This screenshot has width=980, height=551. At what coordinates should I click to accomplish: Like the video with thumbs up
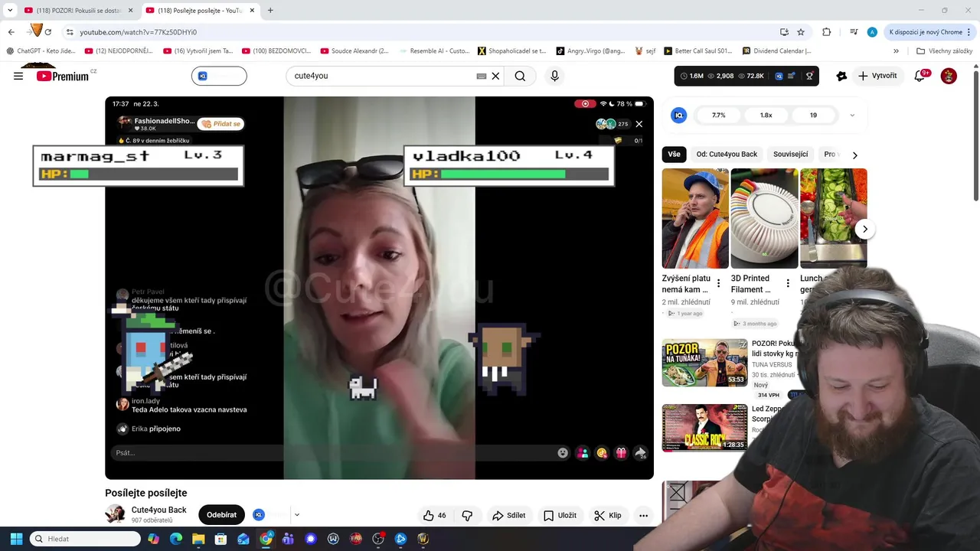tap(434, 515)
